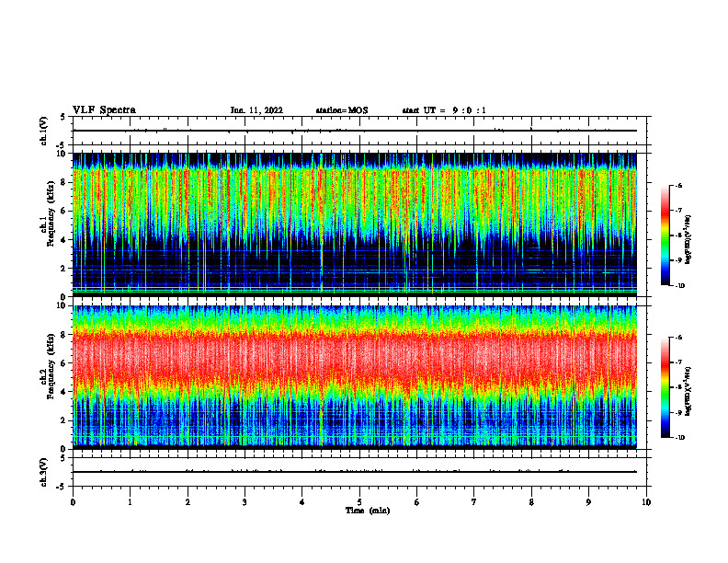Viewport: 728px width, 563px height.
Task: Click time axis tick label "0"
Action: pos(73,502)
